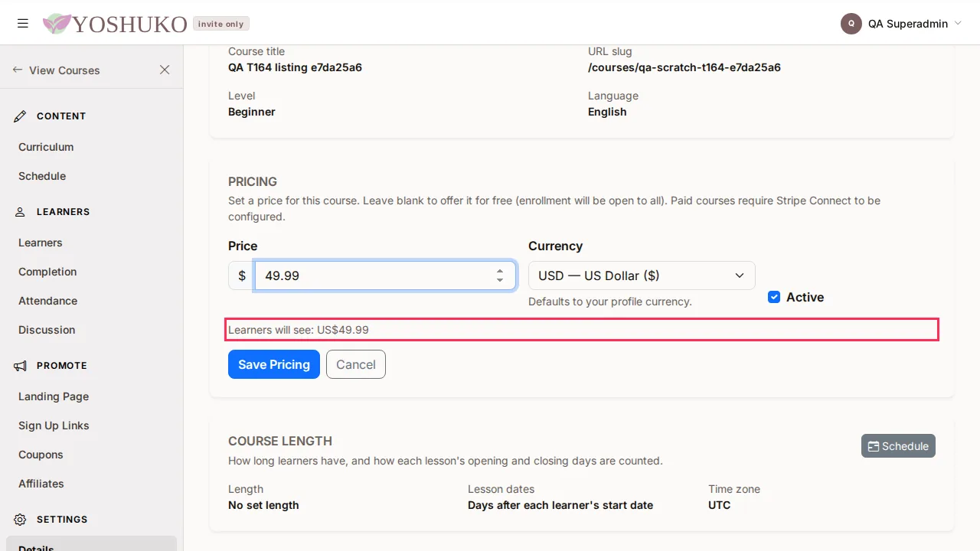Click the 'No set length' value
980x551 pixels.
263,505
